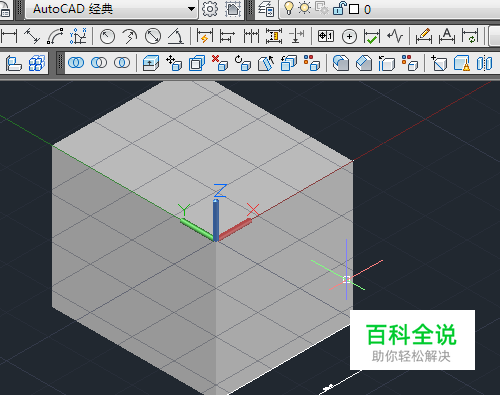The width and height of the screenshot is (500, 395).
Task: Click the Clean solid tool with broom
Action: [x=462, y=63]
